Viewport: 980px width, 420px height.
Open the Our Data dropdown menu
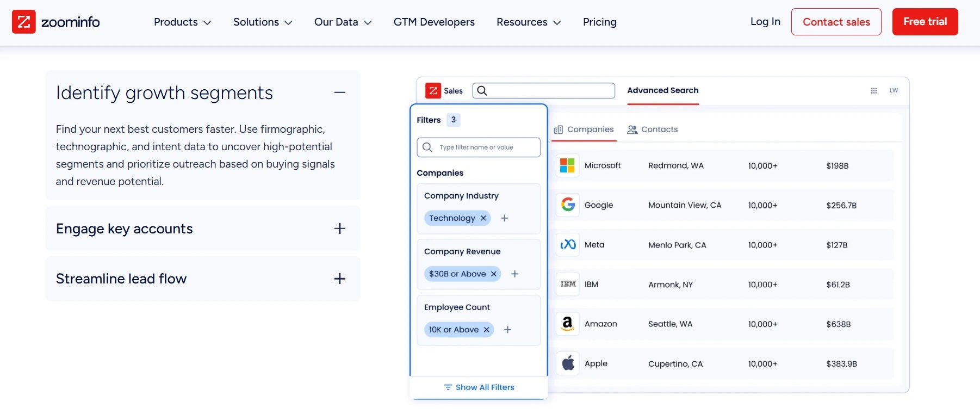[x=343, y=22]
